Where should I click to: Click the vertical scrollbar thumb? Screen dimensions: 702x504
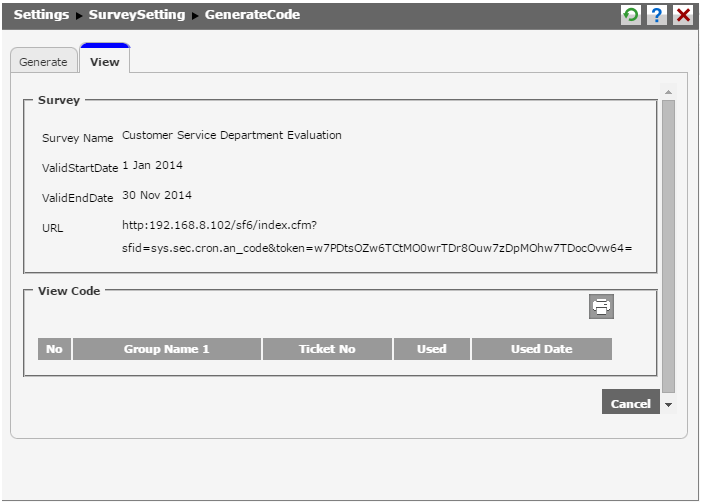point(668,240)
